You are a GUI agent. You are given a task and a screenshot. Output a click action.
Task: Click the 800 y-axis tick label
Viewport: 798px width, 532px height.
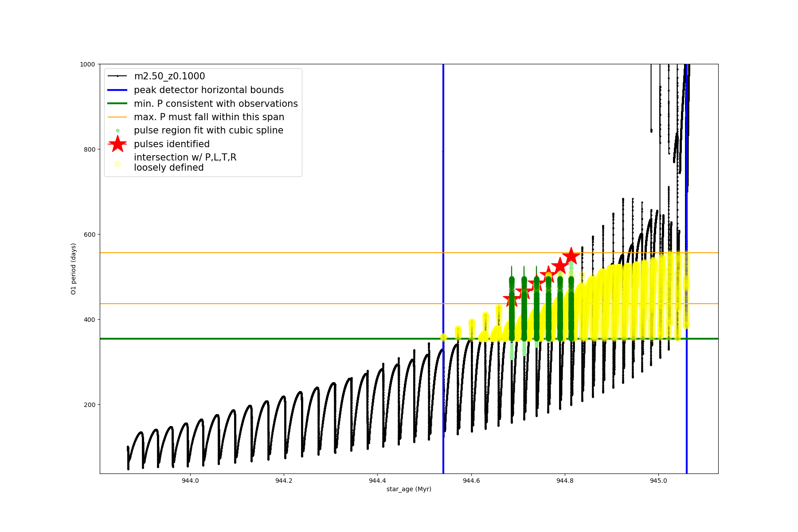(x=90, y=149)
